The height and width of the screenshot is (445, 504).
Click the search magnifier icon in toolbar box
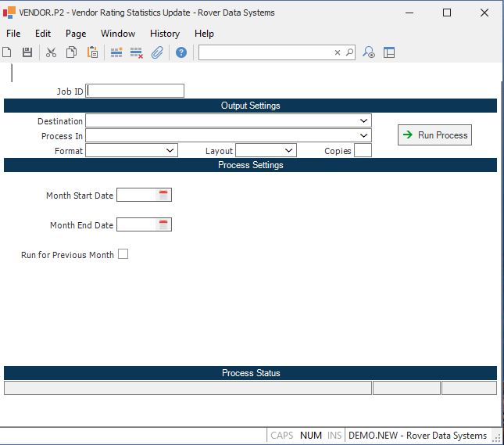[349, 52]
